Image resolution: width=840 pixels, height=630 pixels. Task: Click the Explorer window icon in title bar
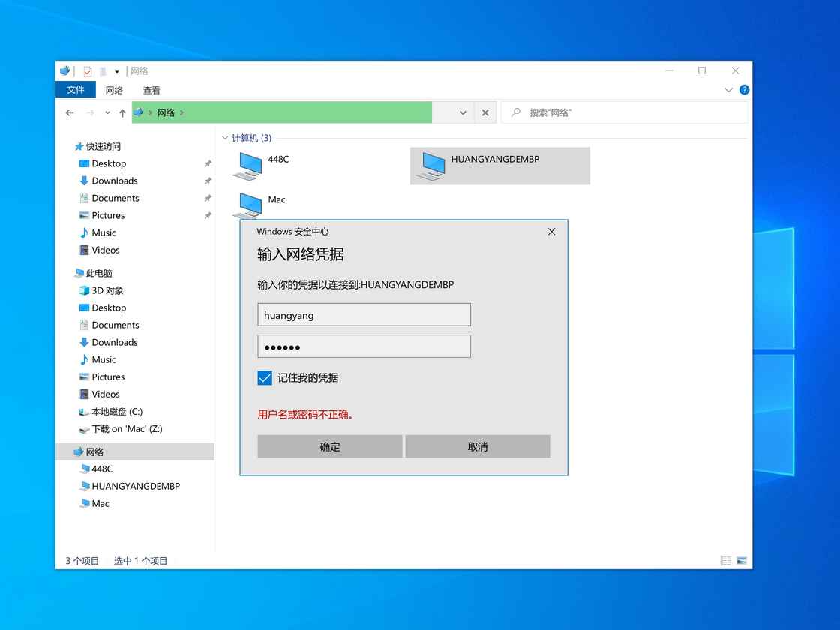coord(64,70)
